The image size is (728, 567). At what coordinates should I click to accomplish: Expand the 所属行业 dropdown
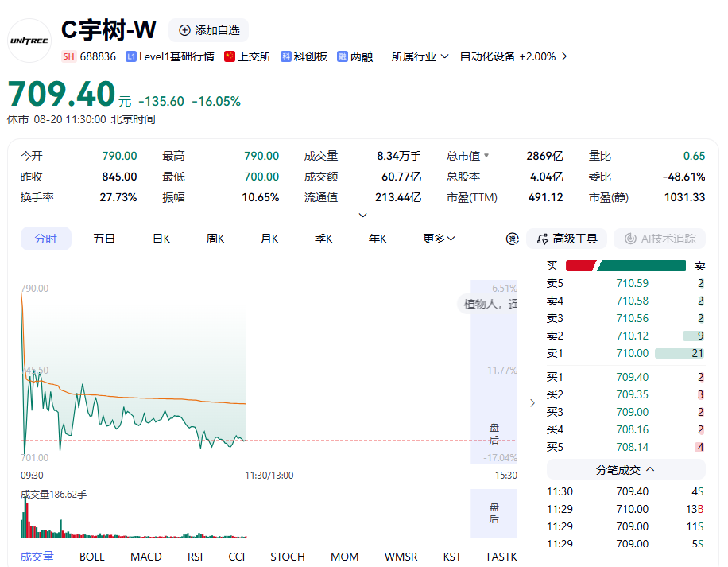420,56
